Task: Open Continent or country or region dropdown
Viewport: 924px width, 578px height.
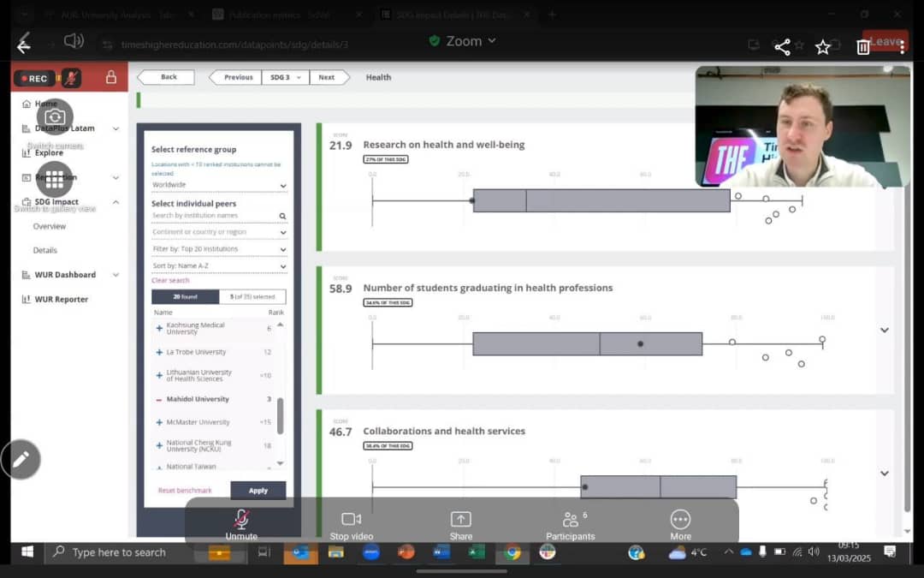Action: coord(219,232)
